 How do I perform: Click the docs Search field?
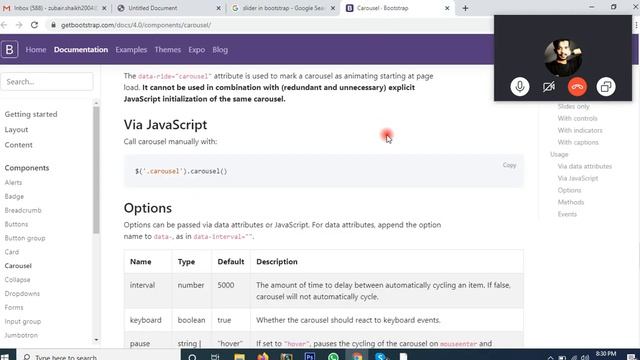(x=47, y=82)
